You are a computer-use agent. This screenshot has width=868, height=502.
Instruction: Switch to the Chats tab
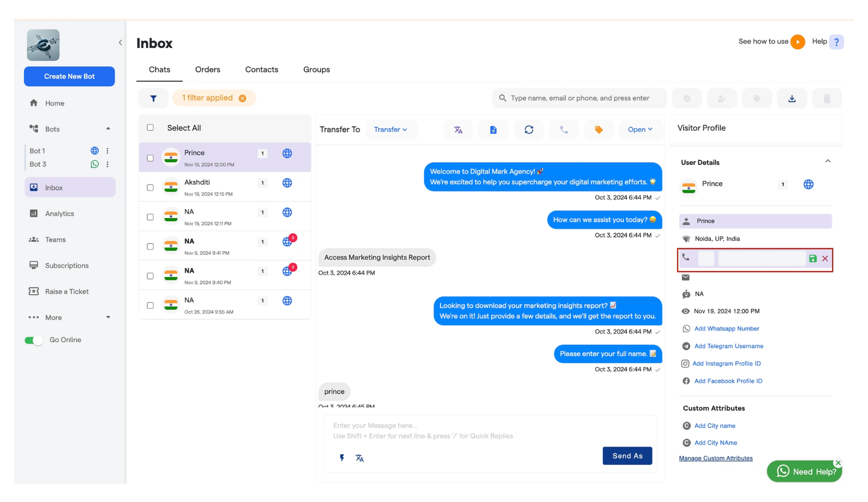pyautogui.click(x=160, y=70)
